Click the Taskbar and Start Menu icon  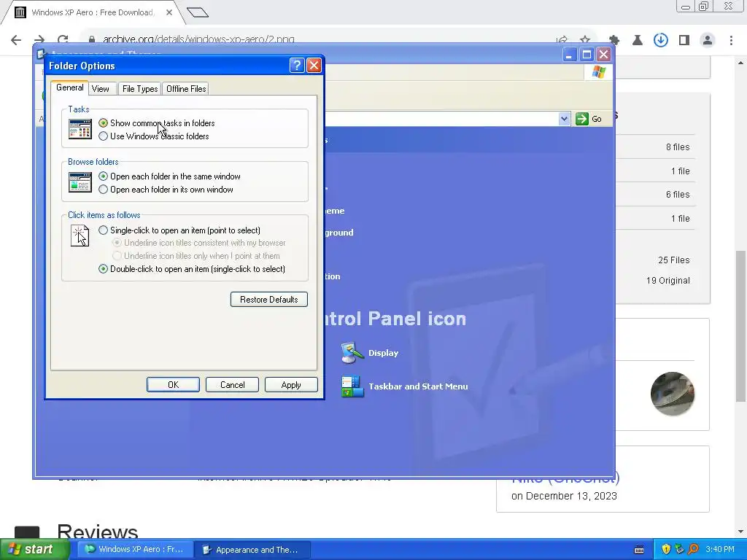(352, 386)
